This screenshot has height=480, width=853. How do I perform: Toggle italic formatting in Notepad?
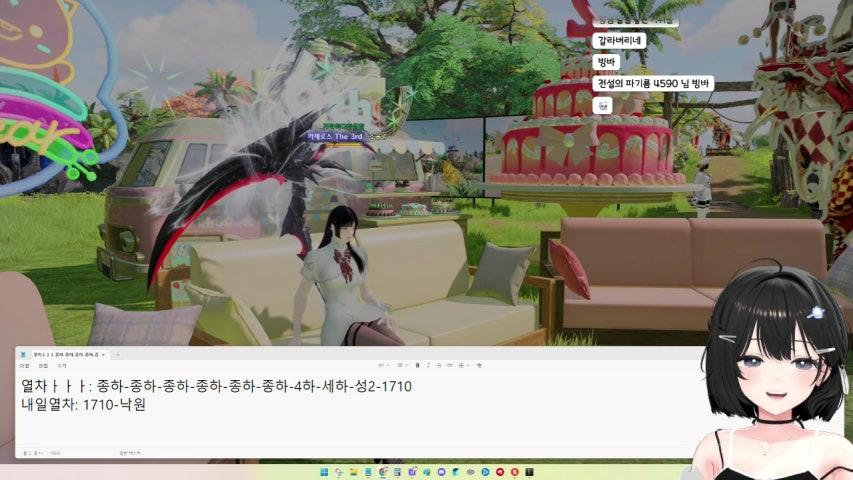(x=428, y=365)
